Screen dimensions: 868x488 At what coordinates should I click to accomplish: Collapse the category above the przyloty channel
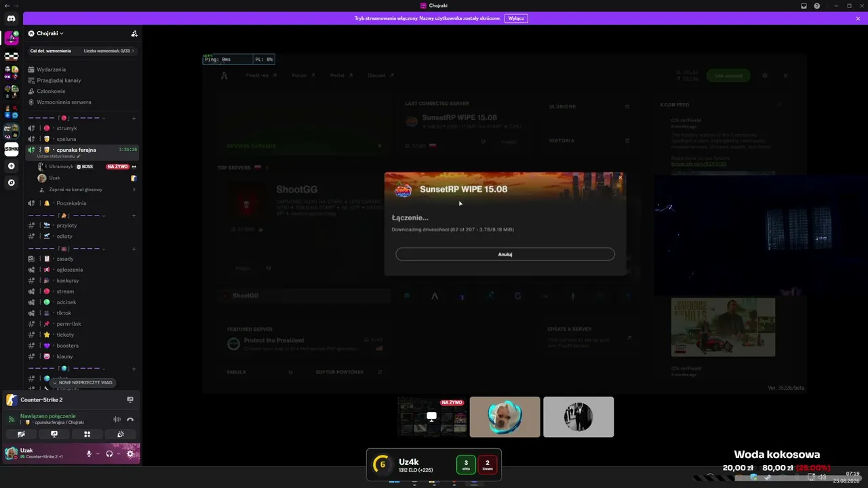click(66, 216)
